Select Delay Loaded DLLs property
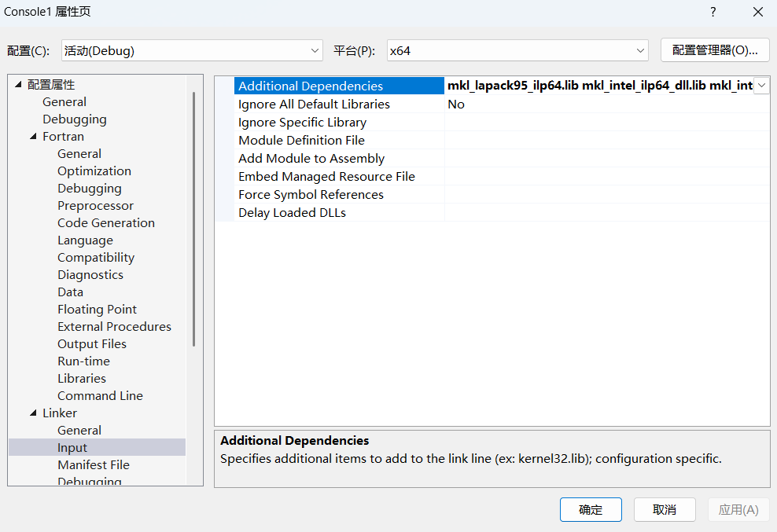 point(339,212)
